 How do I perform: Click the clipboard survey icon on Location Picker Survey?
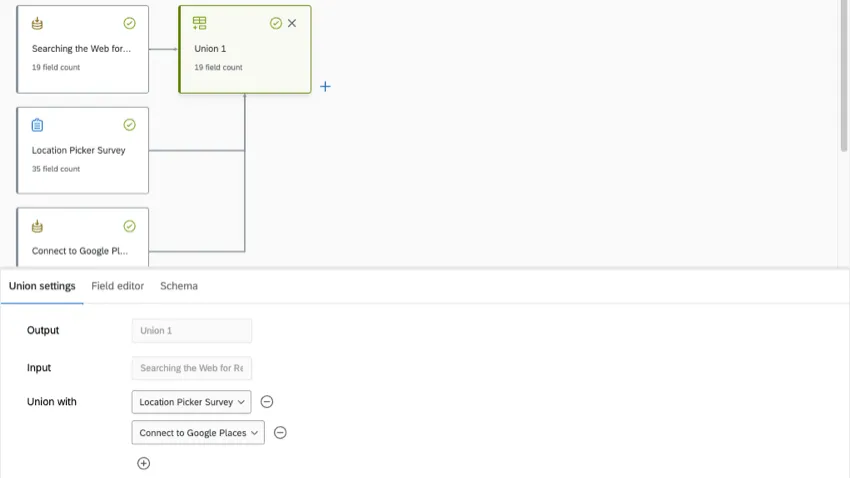(x=37, y=125)
